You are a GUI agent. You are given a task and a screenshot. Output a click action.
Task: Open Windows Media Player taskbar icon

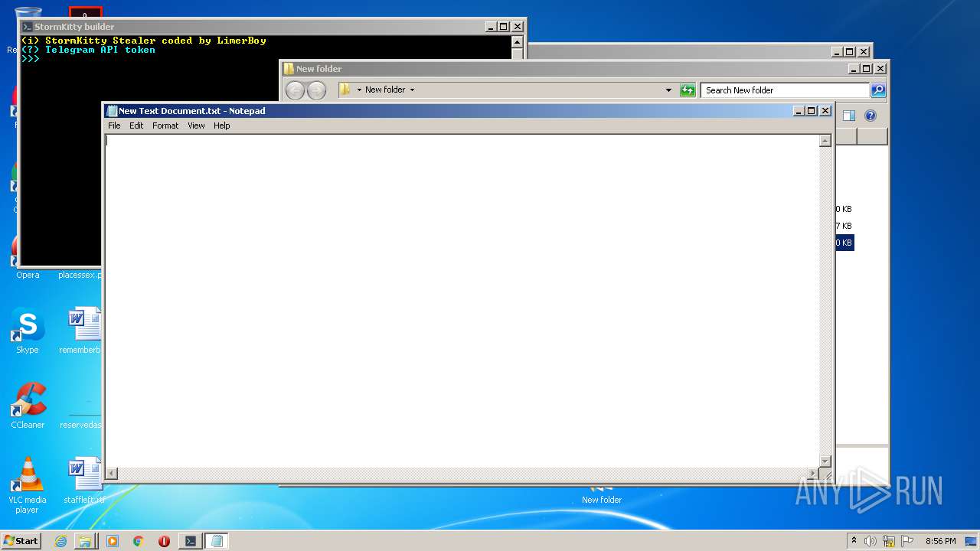point(113,541)
